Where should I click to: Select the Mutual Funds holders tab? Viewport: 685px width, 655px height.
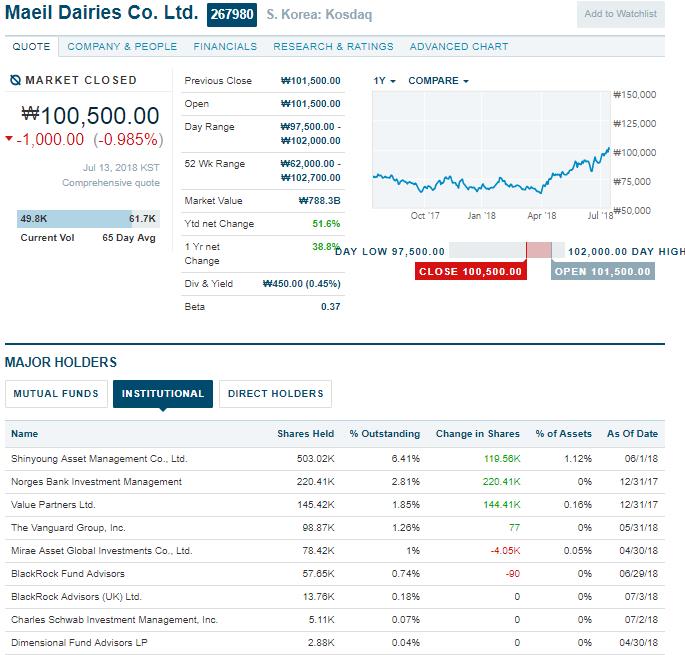tap(56, 394)
